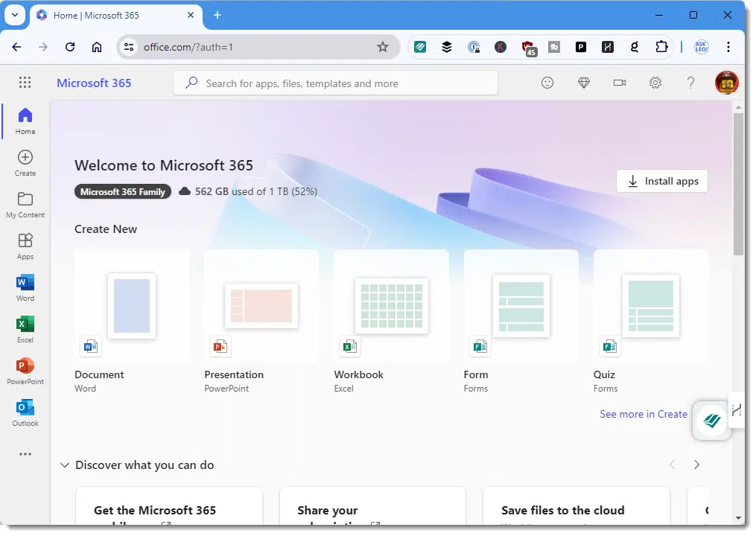756x536 pixels.
Task: Launch Outlook from the sidebar
Action: tap(25, 413)
